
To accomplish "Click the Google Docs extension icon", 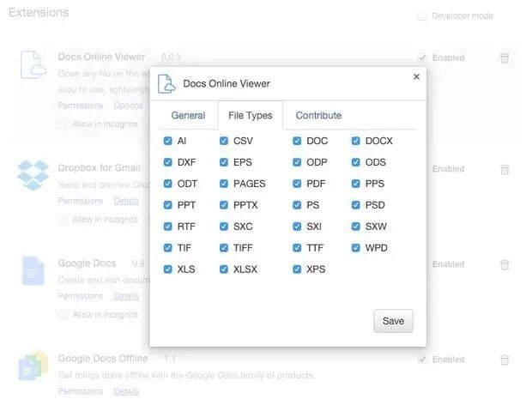I will [x=33, y=271].
